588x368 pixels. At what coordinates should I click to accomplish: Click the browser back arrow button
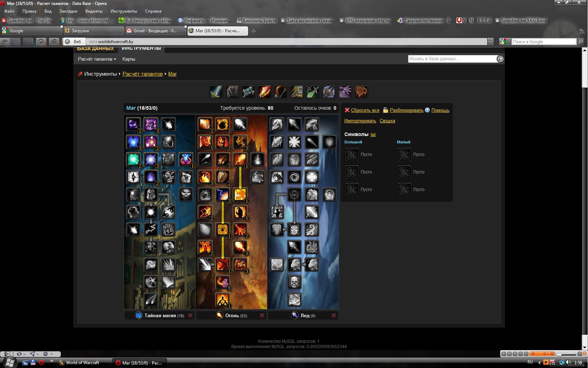point(5,41)
